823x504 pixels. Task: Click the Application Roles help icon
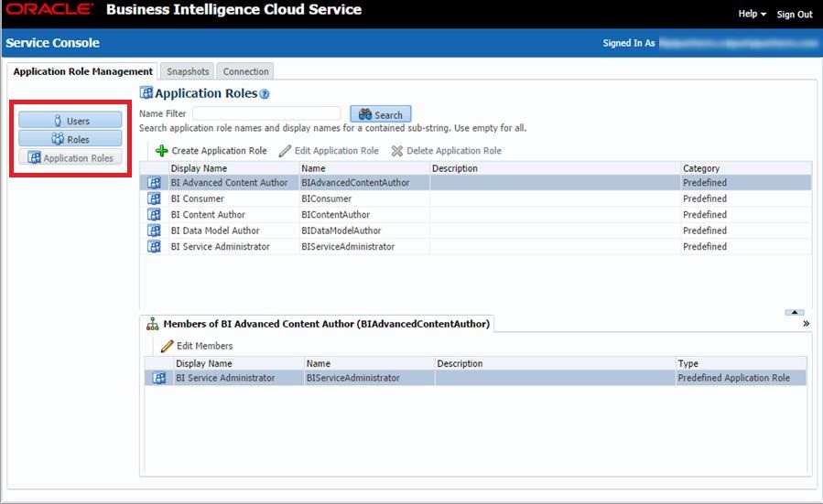(x=265, y=94)
